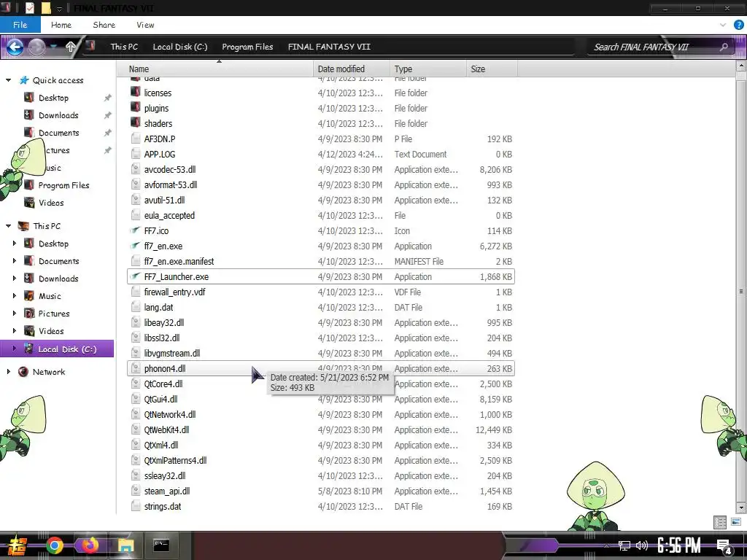Navigate to Program Files breadcrumb

click(x=247, y=47)
